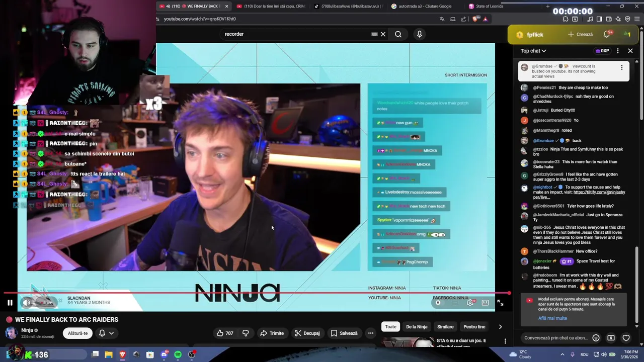Click the translate page icon in address bar
644x362 pixels.
pos(442,19)
